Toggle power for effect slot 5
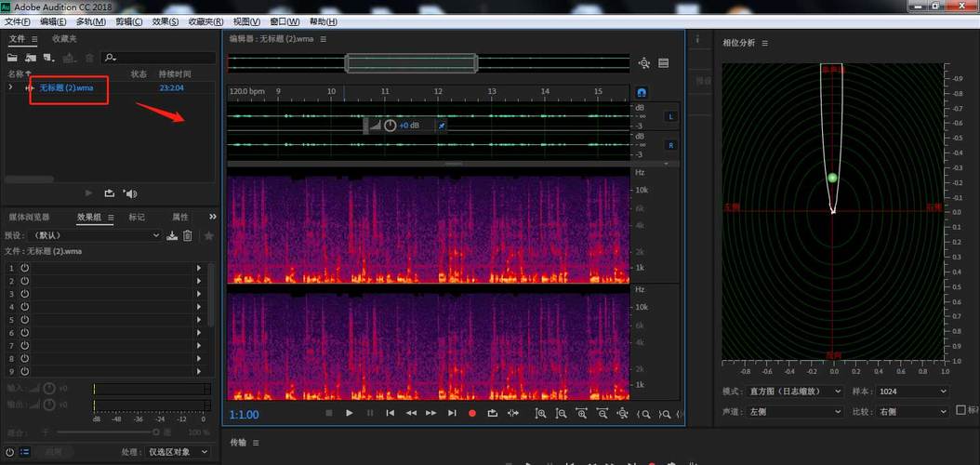Screen dimensions: 980x465 25,319
